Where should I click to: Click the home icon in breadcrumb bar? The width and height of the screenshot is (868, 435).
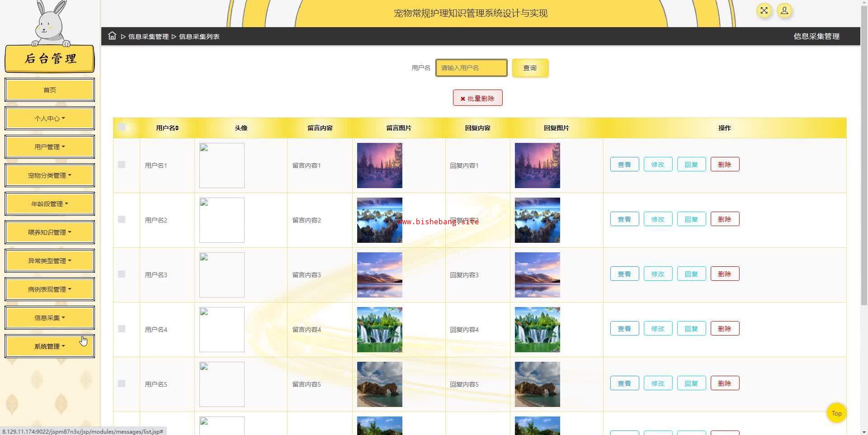(x=112, y=36)
